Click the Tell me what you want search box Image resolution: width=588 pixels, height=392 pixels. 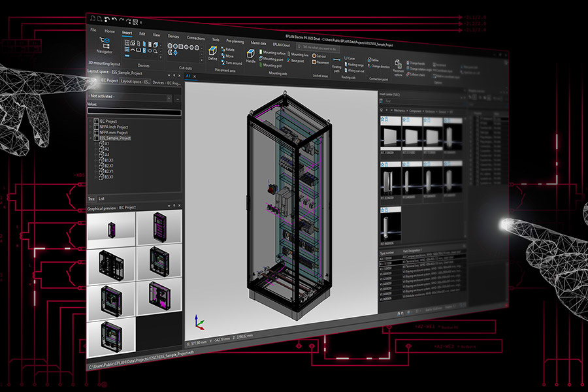318,48
